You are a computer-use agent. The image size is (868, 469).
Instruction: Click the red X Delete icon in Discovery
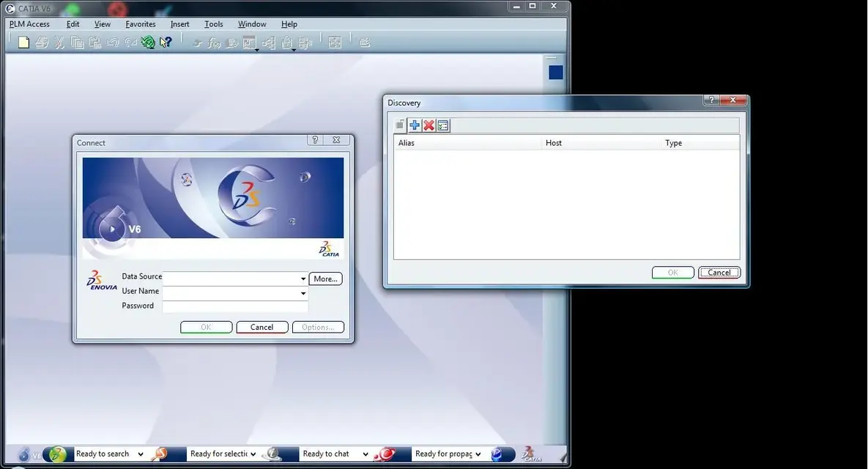pos(429,125)
